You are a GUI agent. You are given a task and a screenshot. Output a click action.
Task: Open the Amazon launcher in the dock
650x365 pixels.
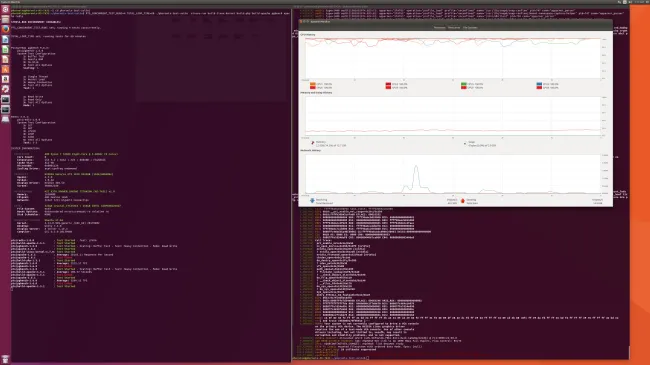point(5,79)
